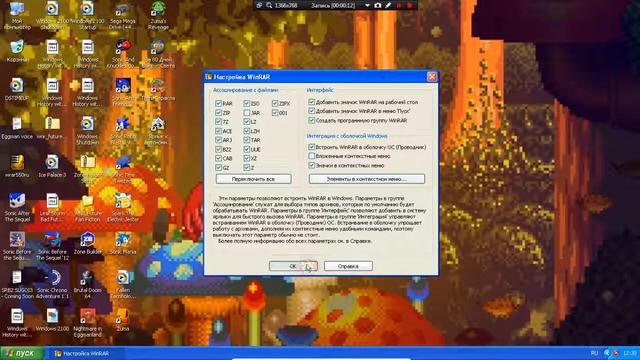Take a snapshot with the recorder camera icon
This screenshot has height=360, width=640.
(x=378, y=5)
